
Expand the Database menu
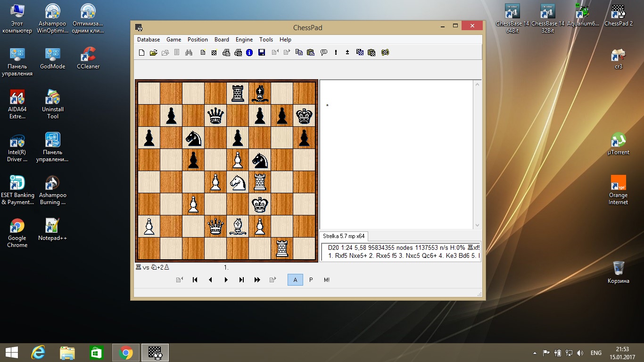tap(149, 40)
